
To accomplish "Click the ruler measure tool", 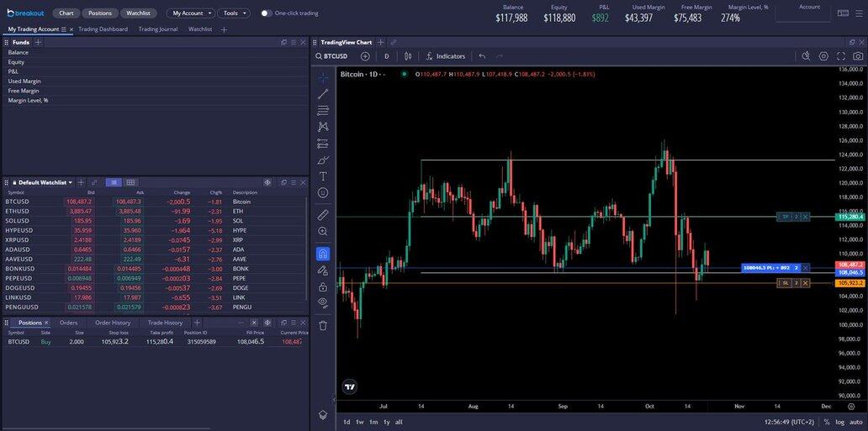I will click(x=323, y=215).
